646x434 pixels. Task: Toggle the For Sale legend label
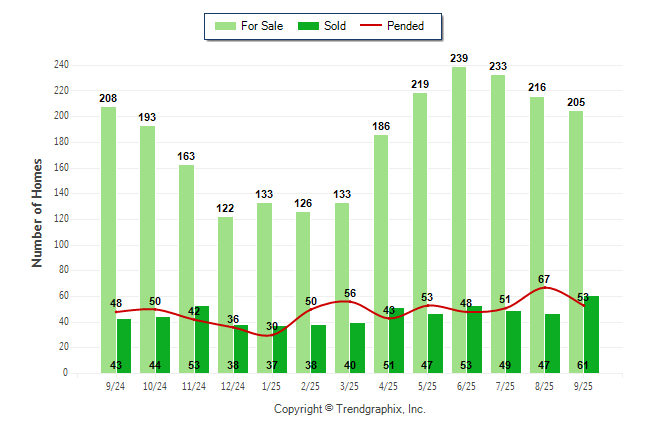point(260,26)
